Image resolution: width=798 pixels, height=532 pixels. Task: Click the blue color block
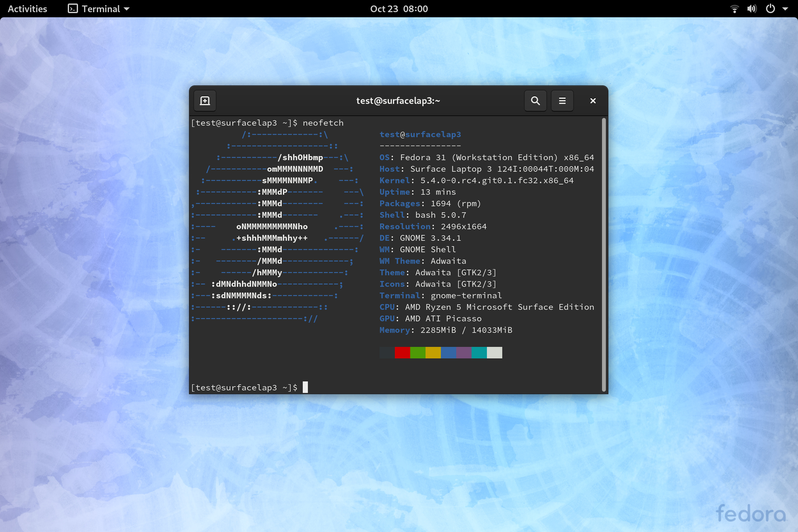coord(449,353)
